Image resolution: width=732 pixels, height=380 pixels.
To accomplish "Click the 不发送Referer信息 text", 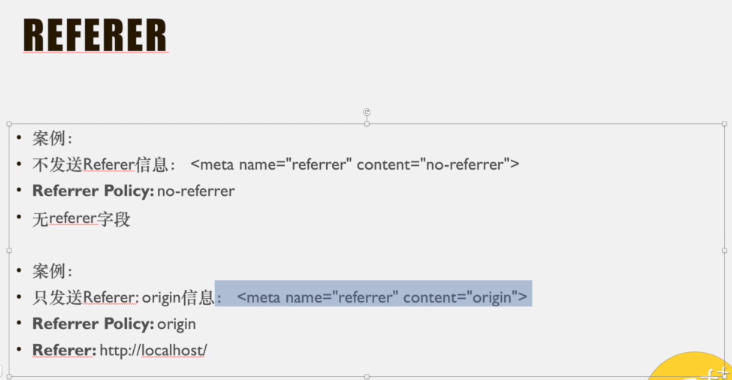I will (x=100, y=164).
